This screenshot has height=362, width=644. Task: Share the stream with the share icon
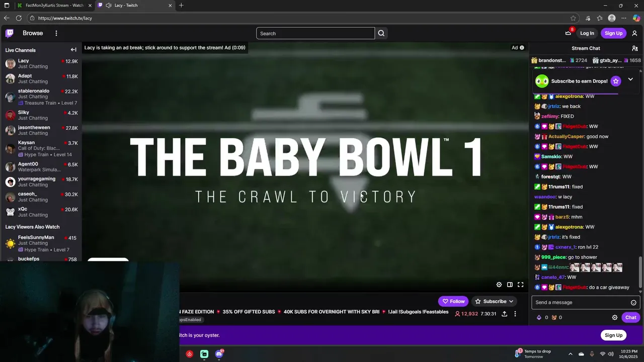point(505,314)
